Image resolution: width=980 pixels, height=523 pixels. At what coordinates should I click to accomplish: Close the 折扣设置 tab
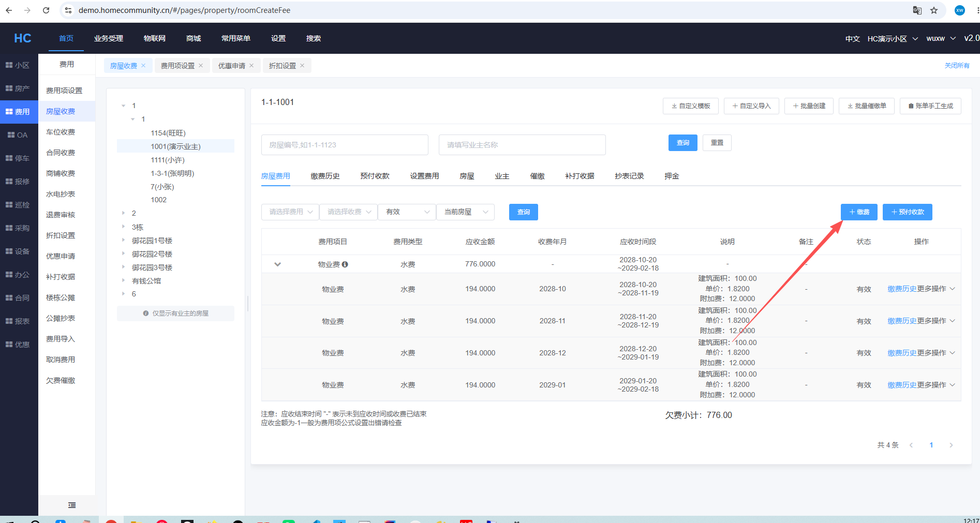pos(302,65)
